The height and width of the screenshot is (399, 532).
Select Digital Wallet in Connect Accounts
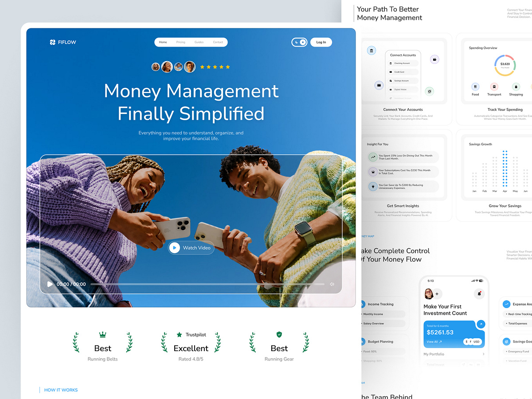[x=403, y=90]
